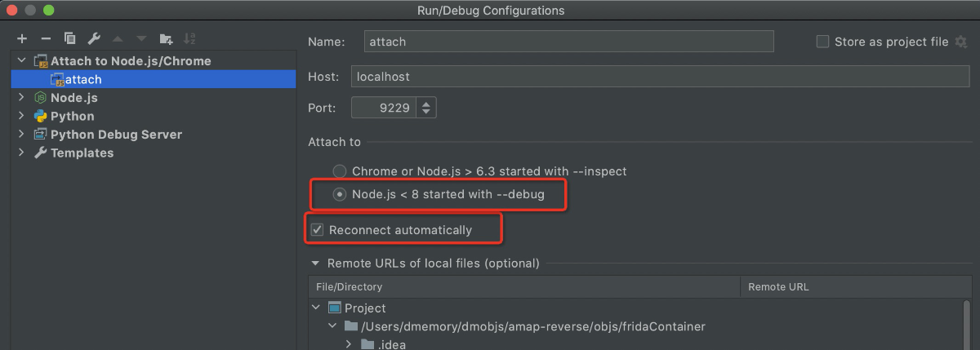This screenshot has height=350, width=980.
Task: Click the Port number stepper arrows
Action: click(x=427, y=108)
